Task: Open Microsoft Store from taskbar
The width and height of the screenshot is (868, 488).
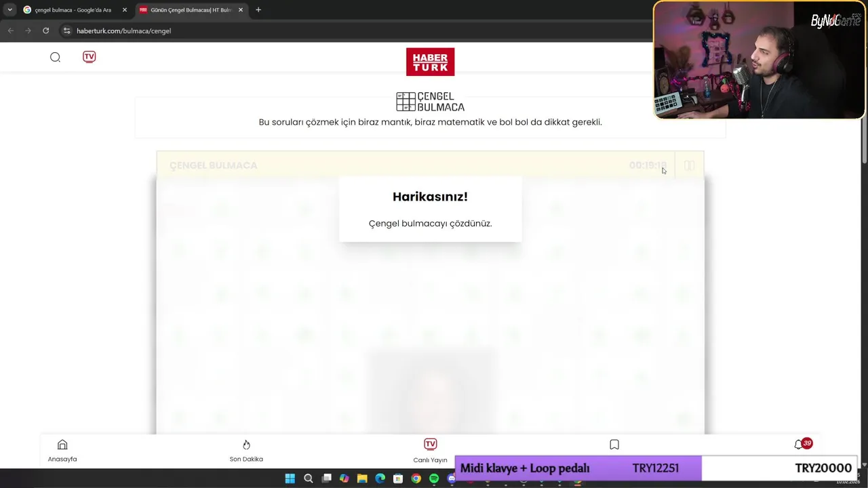Action: click(x=398, y=479)
